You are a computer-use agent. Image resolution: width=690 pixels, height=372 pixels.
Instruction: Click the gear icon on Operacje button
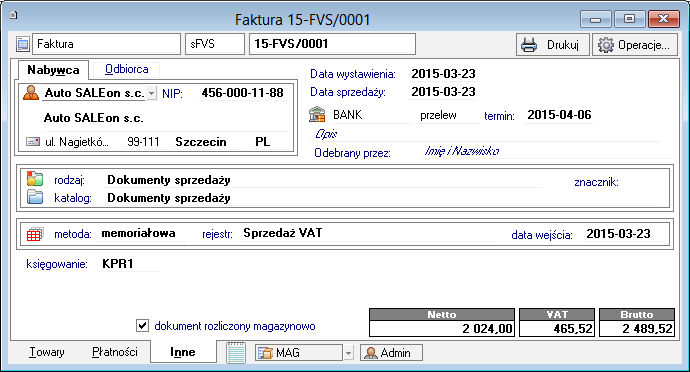point(606,45)
